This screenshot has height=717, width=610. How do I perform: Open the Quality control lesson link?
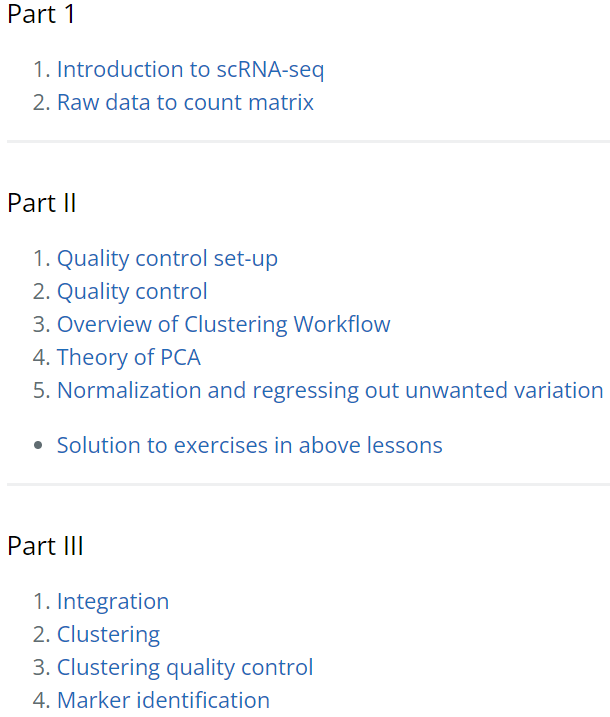click(x=132, y=292)
